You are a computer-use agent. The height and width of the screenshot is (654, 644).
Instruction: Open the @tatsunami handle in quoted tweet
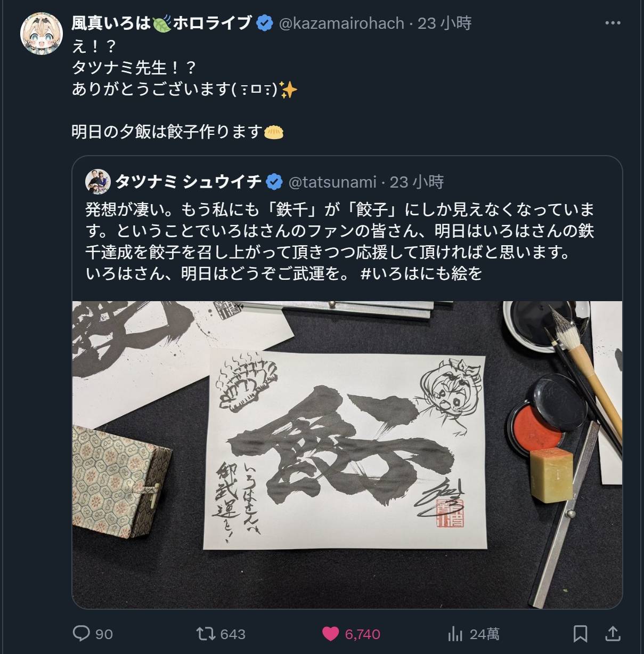click(x=332, y=182)
